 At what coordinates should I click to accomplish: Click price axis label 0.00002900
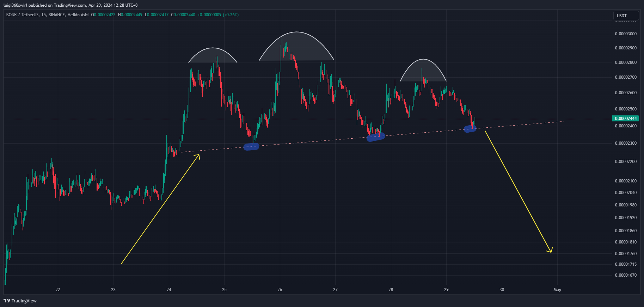coord(626,48)
